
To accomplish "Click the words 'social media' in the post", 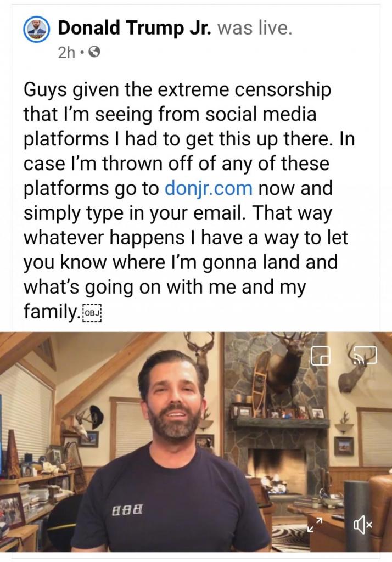I will click(267, 114).
